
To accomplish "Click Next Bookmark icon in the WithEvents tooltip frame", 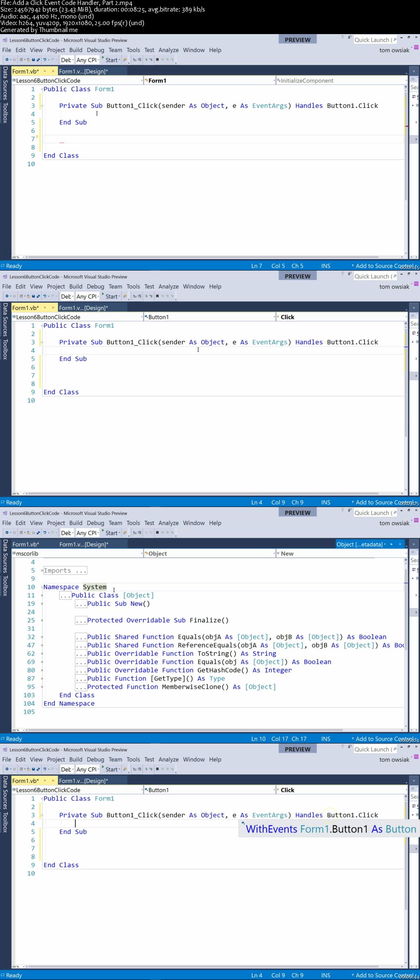I will 168,769.
